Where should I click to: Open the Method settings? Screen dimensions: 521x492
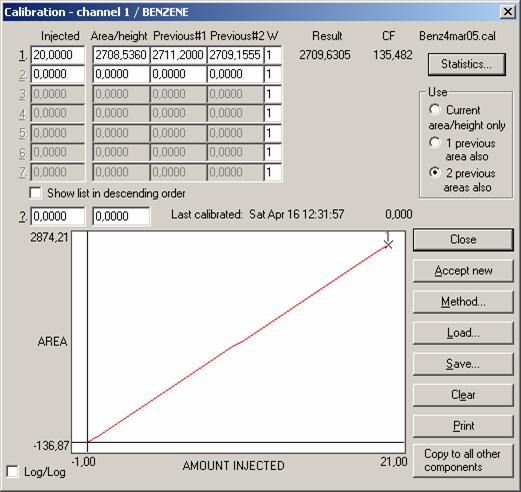[463, 302]
